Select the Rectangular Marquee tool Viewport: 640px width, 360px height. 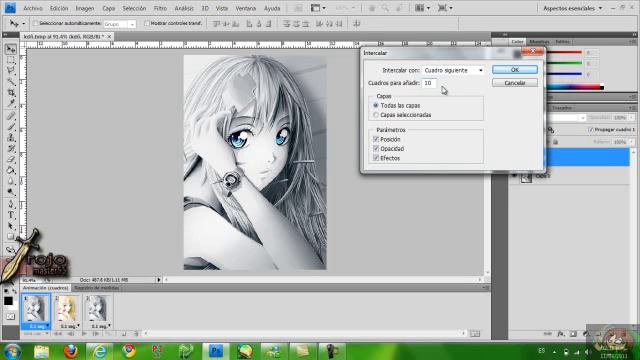point(11,60)
